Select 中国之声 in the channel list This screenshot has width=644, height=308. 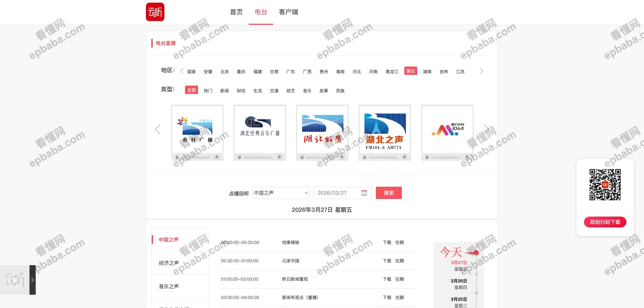click(x=180, y=240)
